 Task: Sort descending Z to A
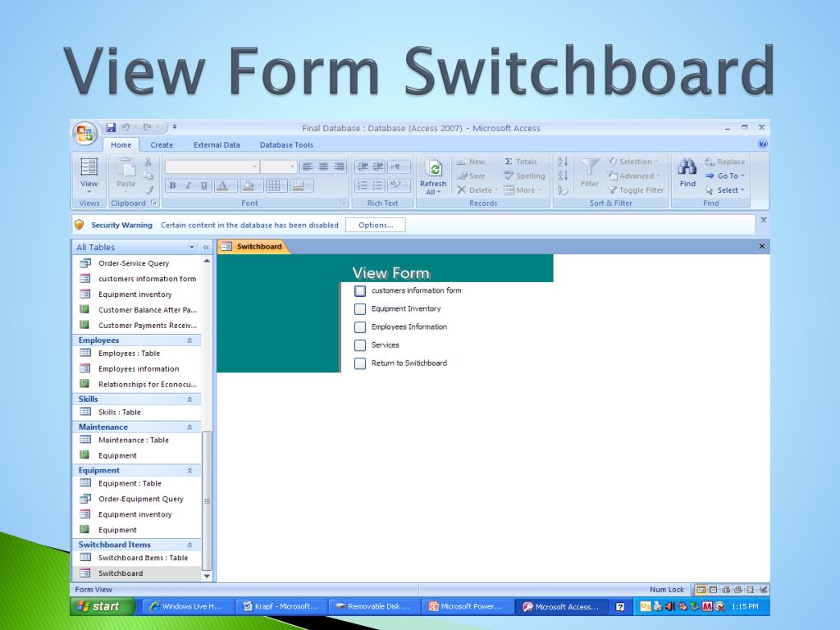coord(563,176)
